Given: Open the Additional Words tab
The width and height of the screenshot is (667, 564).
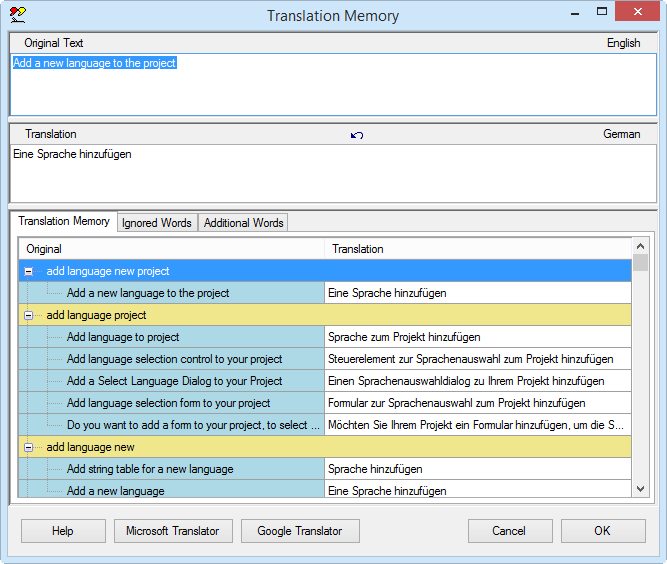Looking at the screenshot, I should 244,223.
